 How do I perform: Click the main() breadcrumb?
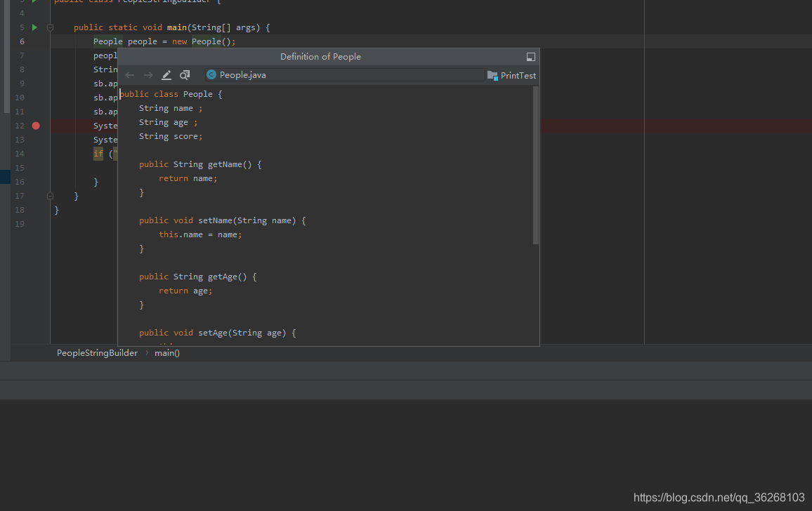pos(166,353)
